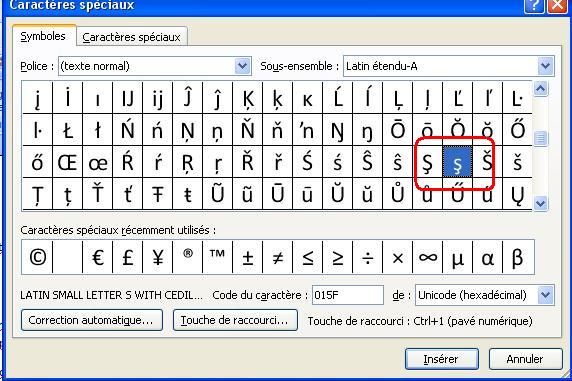Open the Caractères spéciaux tab
The height and width of the screenshot is (381, 572).
(132, 37)
